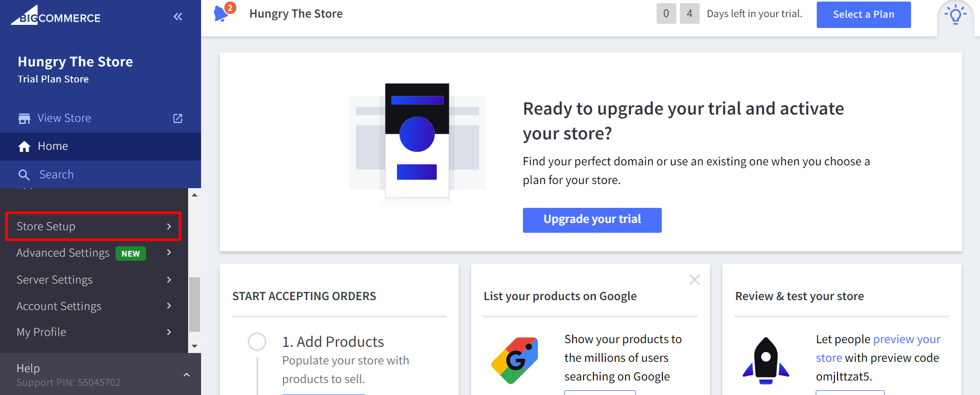Click the Google Shopping tag icon
The height and width of the screenshot is (395, 980).
tap(515, 360)
